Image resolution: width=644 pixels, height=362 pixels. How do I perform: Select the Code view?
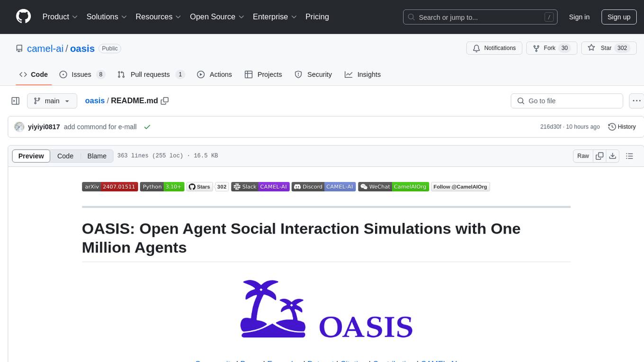click(x=65, y=156)
